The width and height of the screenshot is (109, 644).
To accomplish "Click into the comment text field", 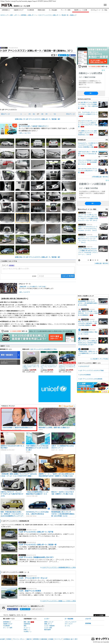I will point(38,270).
